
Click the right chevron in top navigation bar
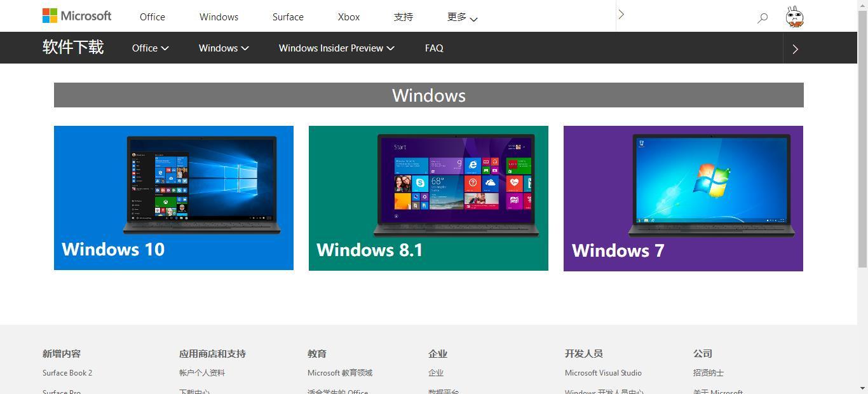tap(620, 13)
